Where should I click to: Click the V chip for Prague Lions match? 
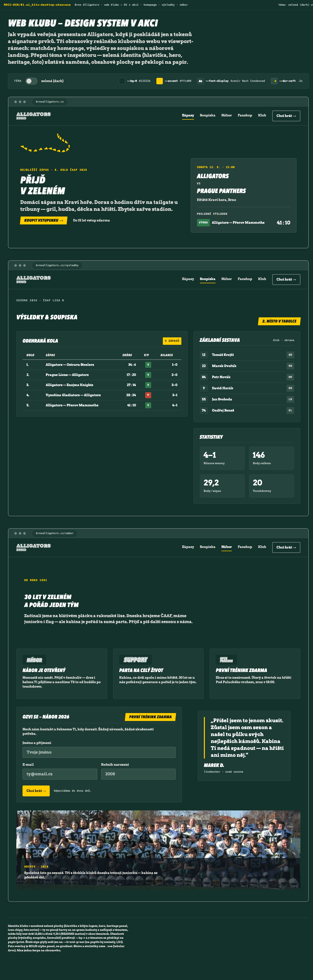148,375
